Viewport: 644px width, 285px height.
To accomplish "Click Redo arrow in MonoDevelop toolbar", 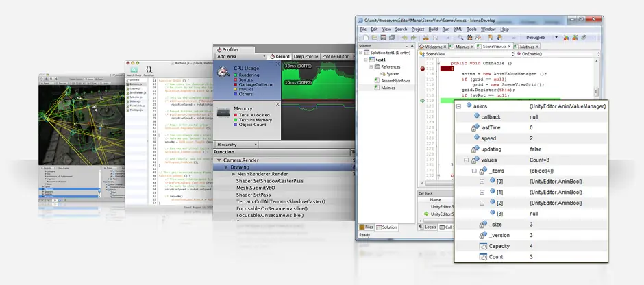I will pos(413,38).
